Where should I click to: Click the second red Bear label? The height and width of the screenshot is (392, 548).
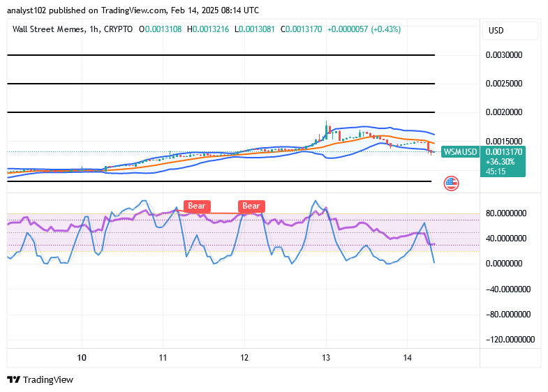(x=251, y=206)
